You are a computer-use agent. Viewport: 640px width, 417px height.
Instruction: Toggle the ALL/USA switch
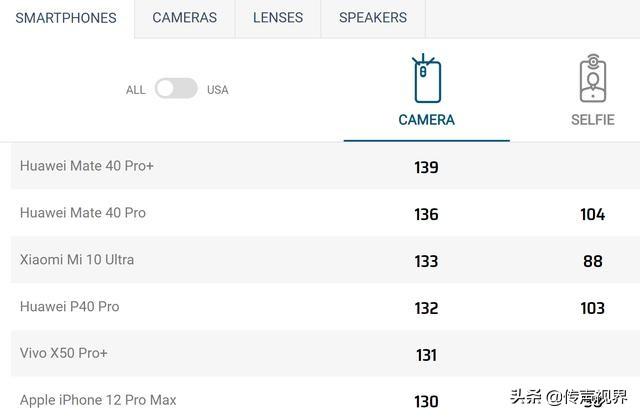(x=176, y=89)
